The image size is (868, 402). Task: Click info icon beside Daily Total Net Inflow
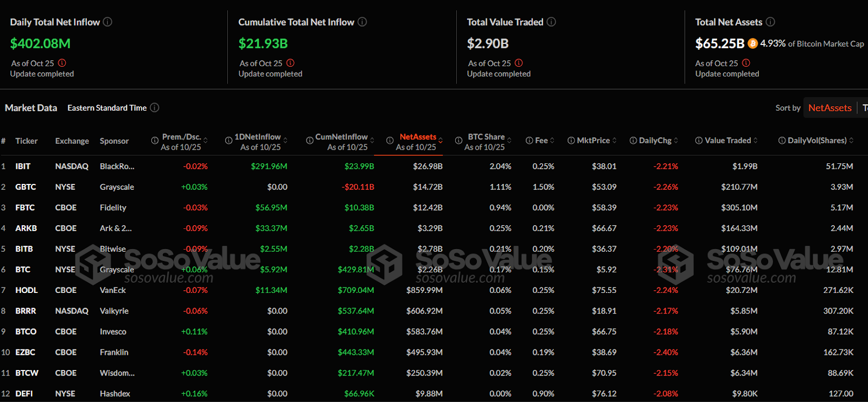point(107,22)
